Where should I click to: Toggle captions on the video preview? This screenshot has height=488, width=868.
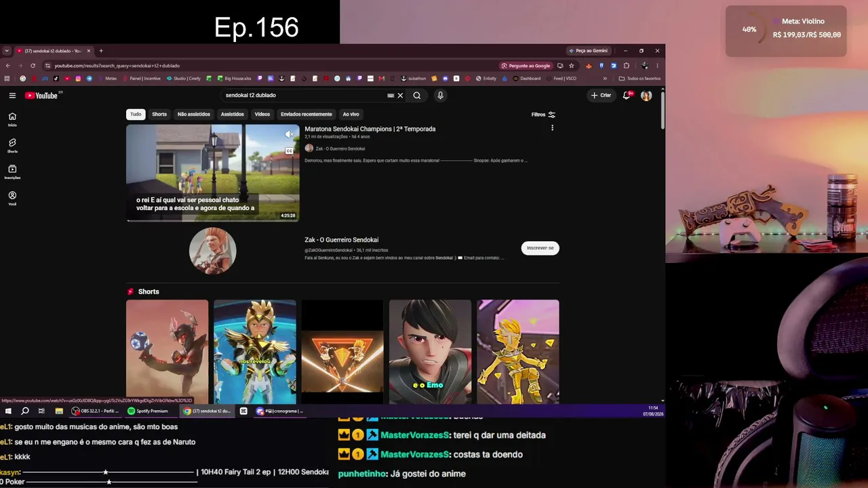pos(290,150)
